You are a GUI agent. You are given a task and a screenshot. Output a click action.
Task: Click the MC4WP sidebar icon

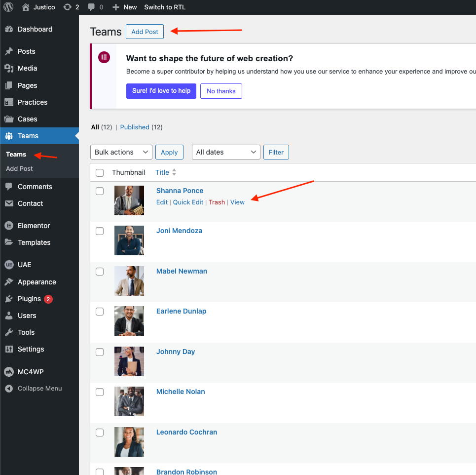pos(9,372)
